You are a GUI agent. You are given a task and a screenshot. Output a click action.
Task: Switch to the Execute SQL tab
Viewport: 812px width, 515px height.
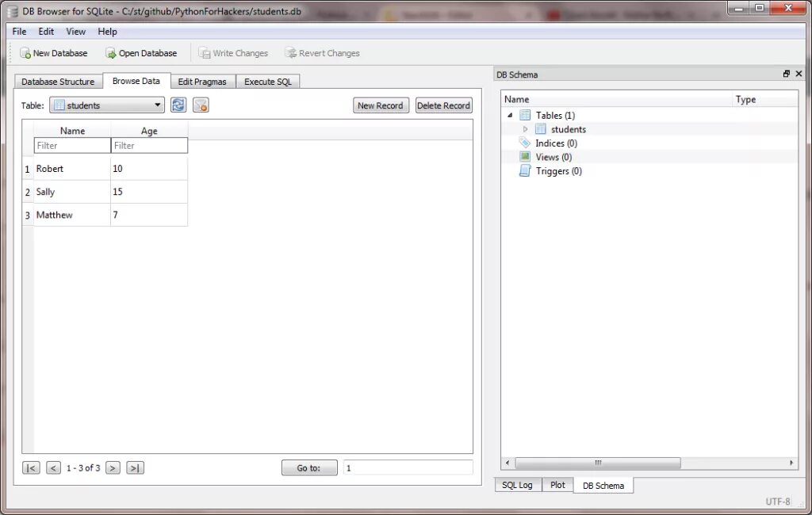(268, 82)
